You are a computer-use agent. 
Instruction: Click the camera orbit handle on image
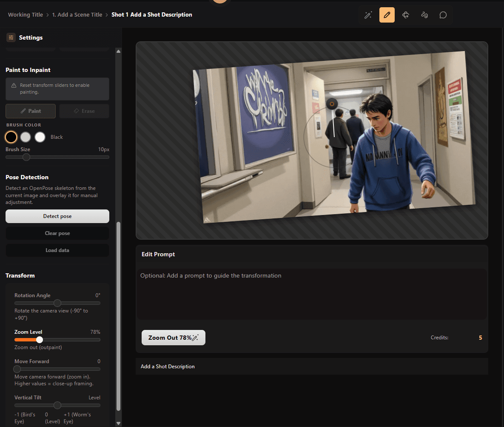[332, 103]
